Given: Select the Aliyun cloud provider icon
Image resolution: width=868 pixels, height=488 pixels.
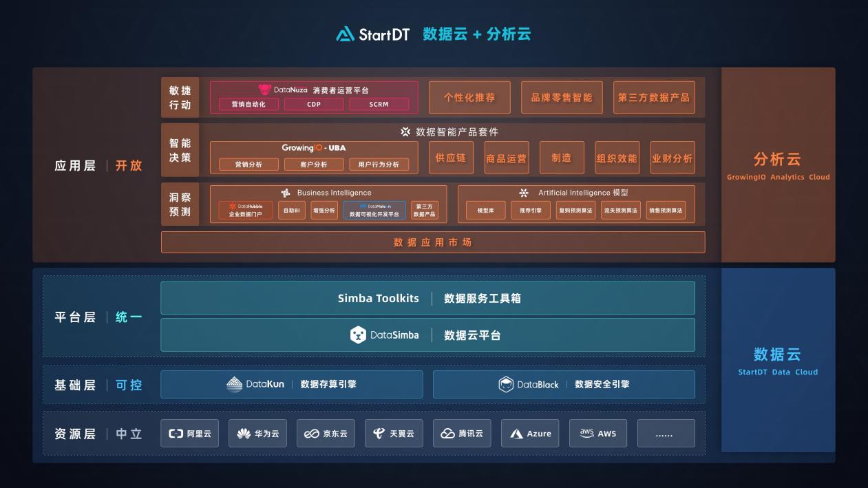Looking at the screenshot, I should click(176, 434).
